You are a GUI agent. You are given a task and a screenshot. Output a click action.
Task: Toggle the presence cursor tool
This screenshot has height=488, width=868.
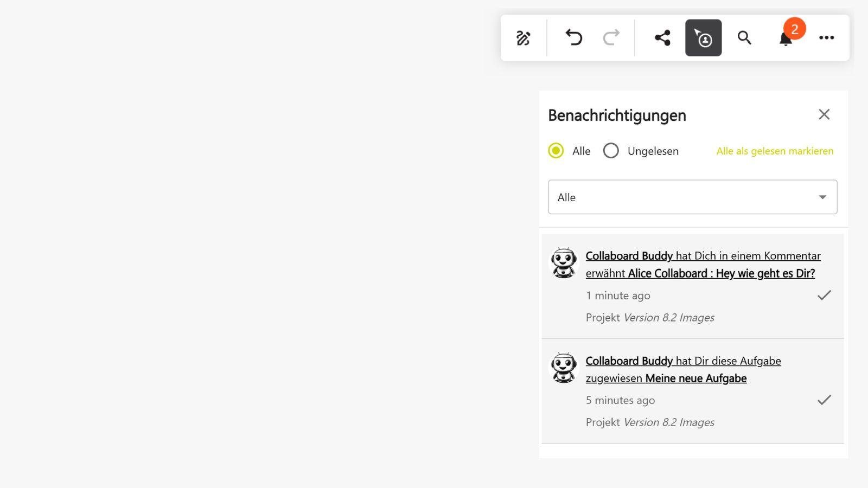pos(703,37)
